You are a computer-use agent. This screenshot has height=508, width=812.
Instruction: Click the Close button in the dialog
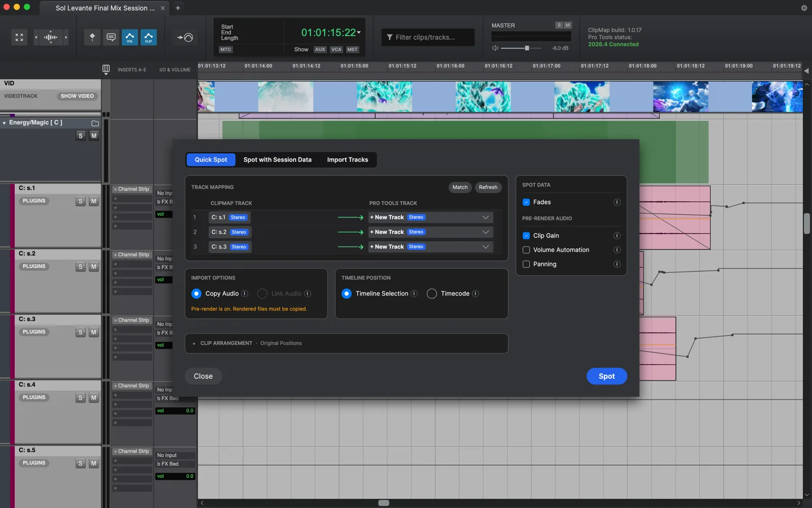click(203, 376)
